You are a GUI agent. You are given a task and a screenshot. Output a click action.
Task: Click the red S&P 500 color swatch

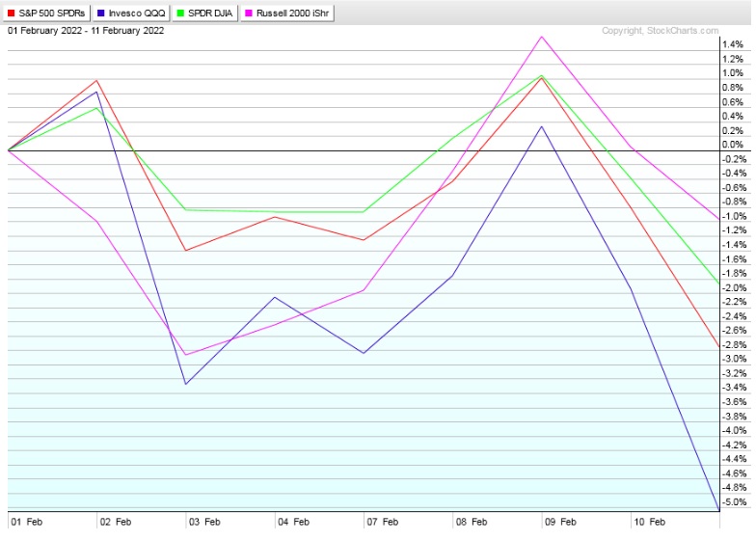coord(12,13)
